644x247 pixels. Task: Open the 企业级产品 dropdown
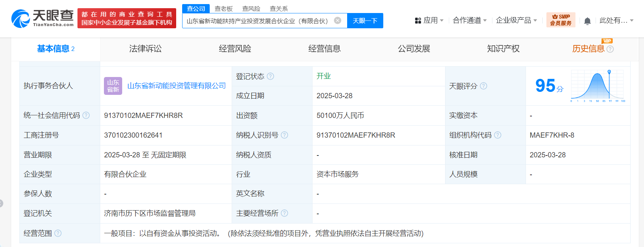pos(516,20)
